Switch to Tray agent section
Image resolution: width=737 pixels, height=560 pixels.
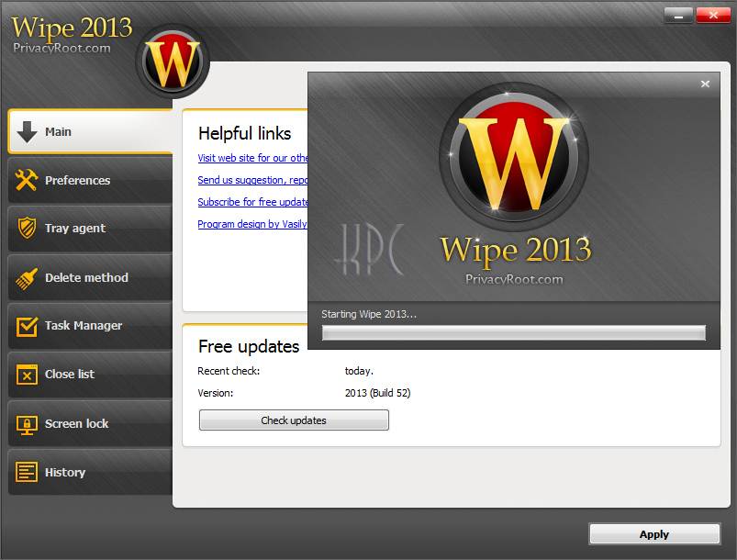[90, 229]
